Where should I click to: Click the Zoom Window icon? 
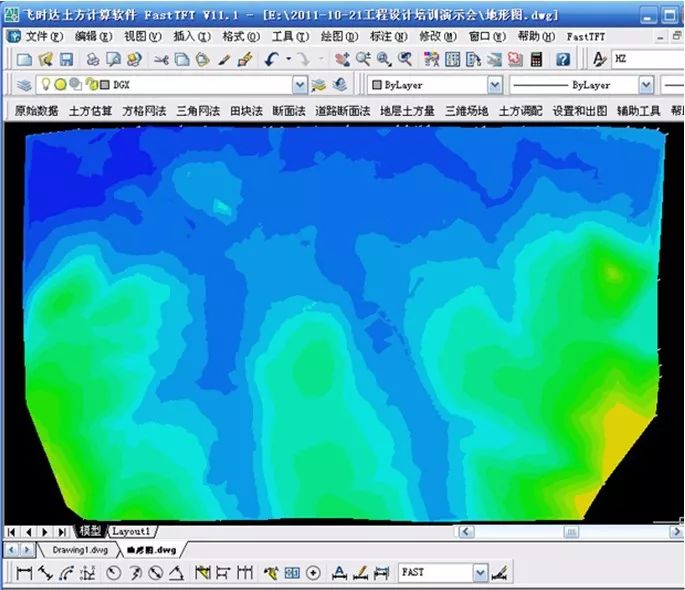pyautogui.click(x=384, y=59)
